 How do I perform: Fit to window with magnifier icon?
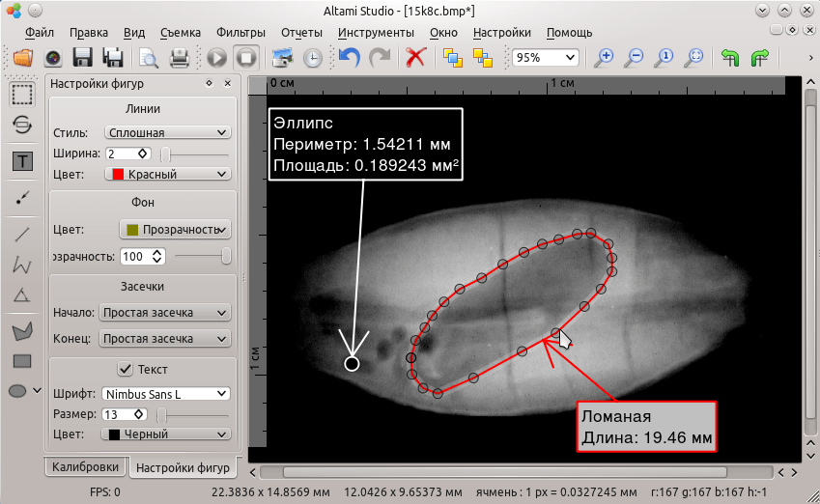tap(694, 58)
